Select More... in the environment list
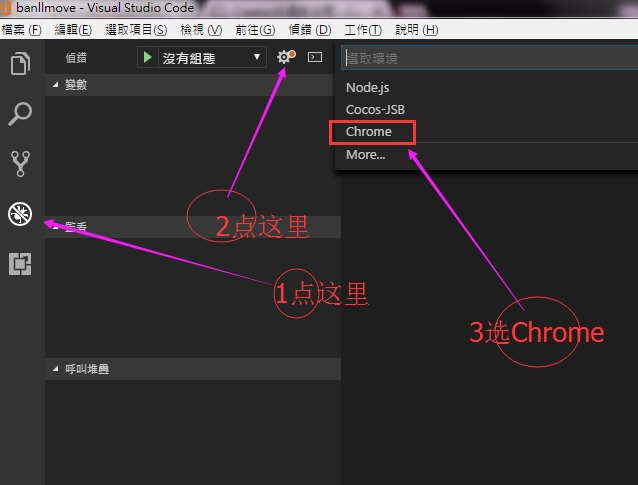Screen dimensions: 638x485 pos(486,155)
